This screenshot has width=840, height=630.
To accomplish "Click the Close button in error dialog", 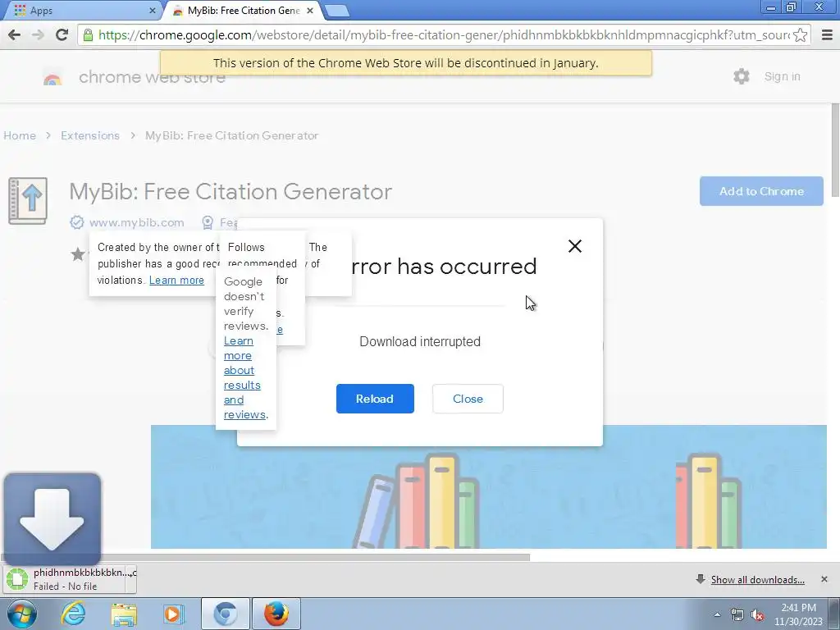I will coord(468,399).
